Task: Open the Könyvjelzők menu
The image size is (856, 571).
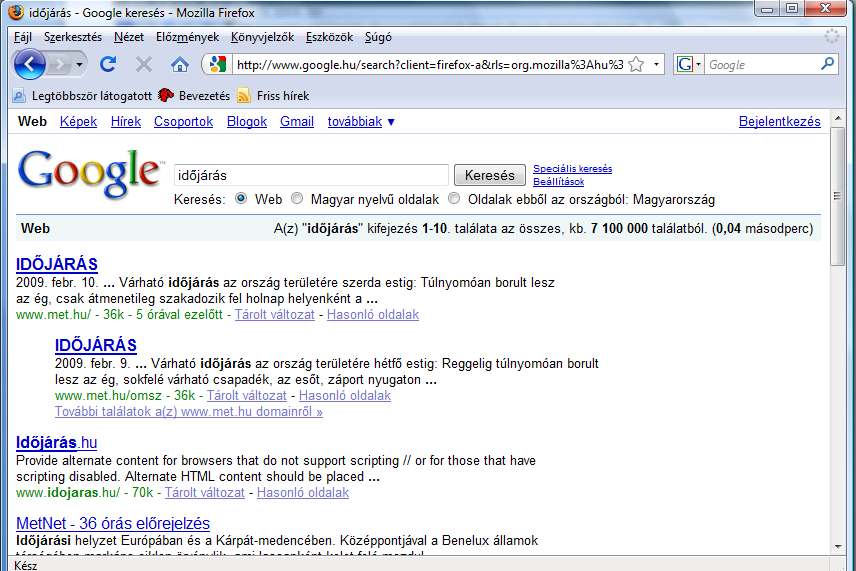Action: 262,37
